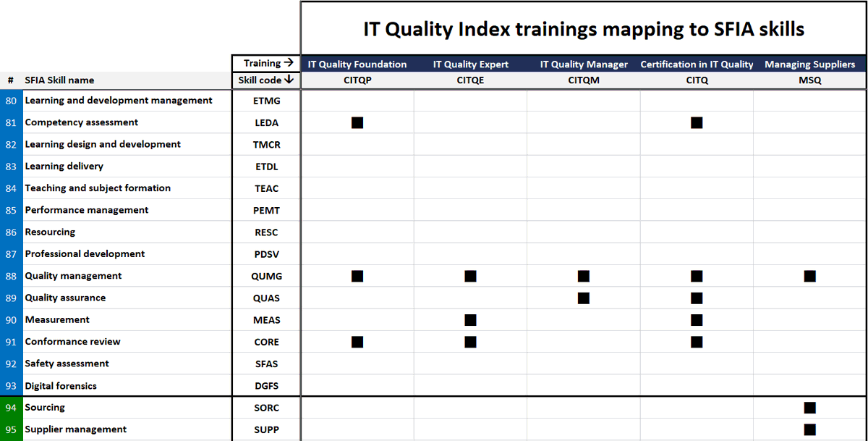Click the 'SFIA Skill name' header
The width and height of the screenshot is (868, 441).
pyautogui.click(x=59, y=80)
